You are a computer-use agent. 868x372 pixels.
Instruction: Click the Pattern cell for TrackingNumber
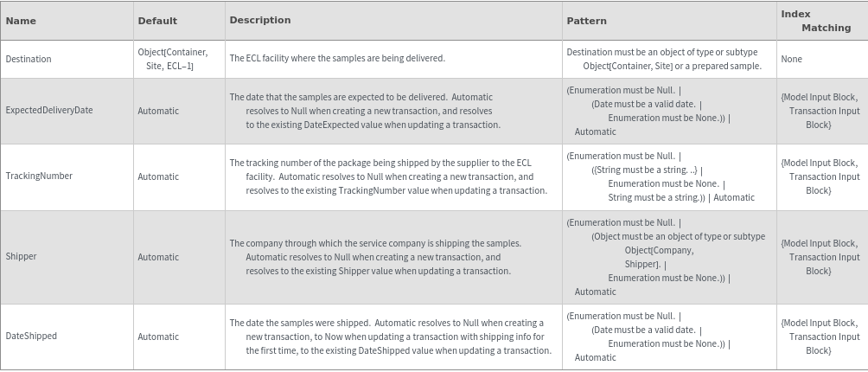point(661,176)
